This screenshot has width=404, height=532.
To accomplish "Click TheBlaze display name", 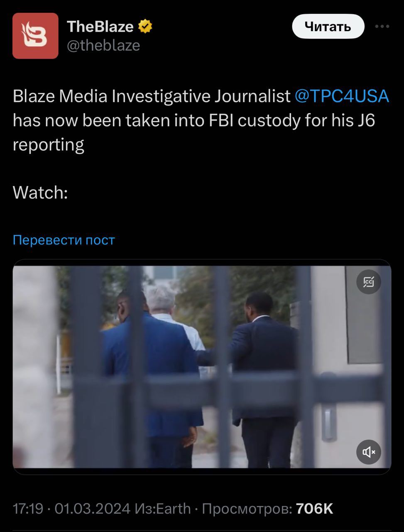I will (100, 26).
